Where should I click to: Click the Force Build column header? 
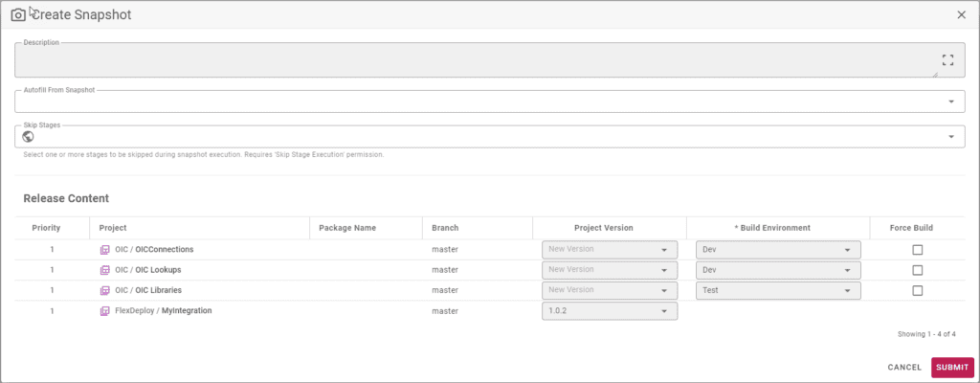click(x=911, y=228)
